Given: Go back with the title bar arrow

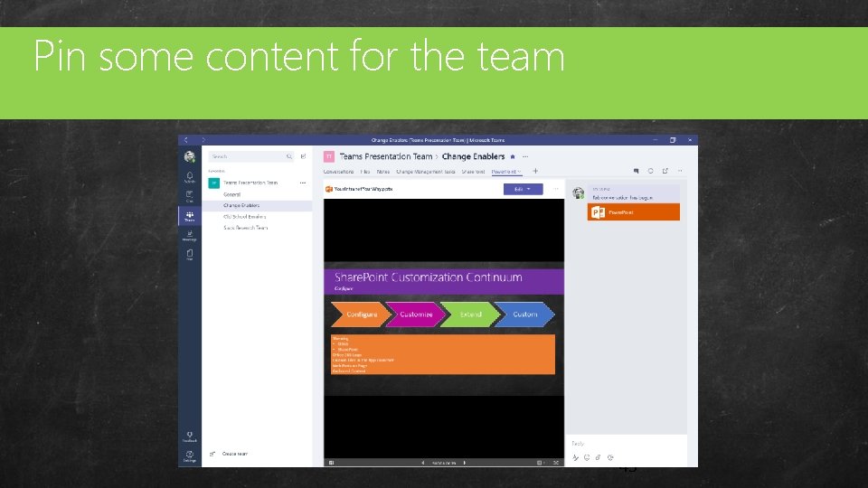Looking at the screenshot, I should point(186,140).
